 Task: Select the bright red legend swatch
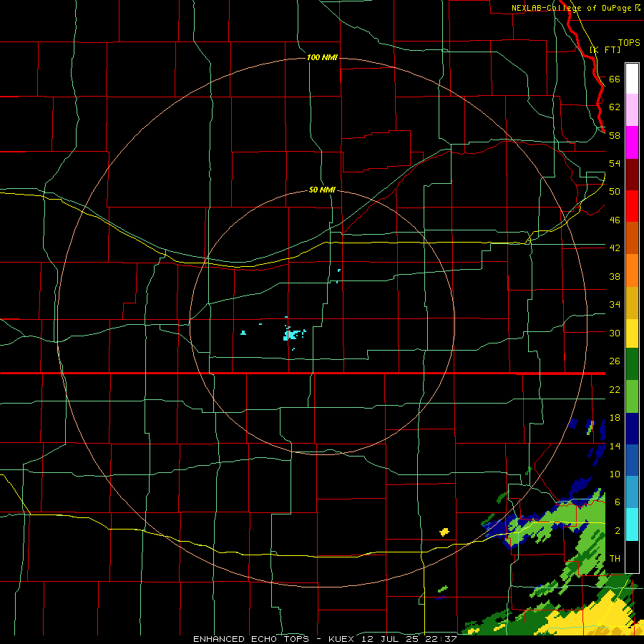[x=632, y=206]
